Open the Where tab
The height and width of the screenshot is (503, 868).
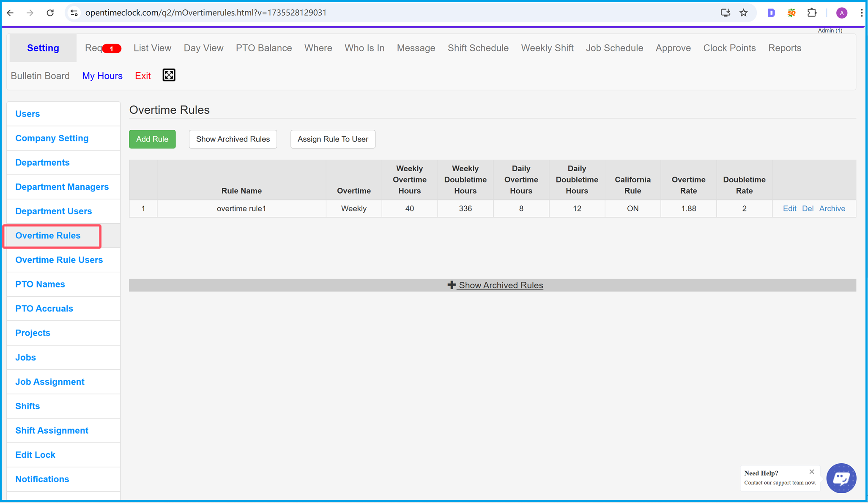318,48
